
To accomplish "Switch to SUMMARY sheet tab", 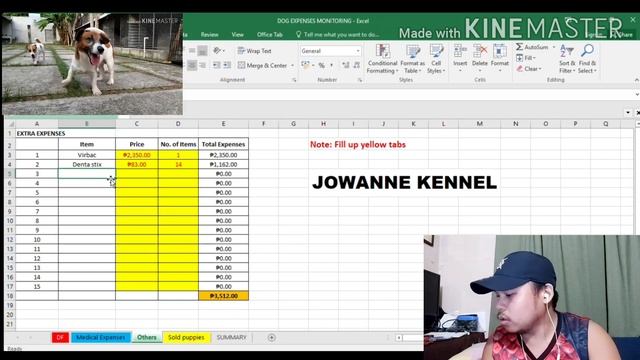I will (x=231, y=338).
